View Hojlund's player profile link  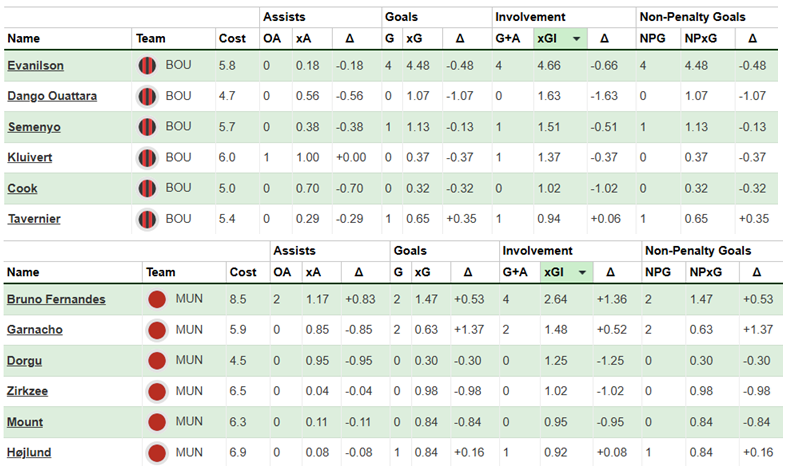click(x=30, y=453)
